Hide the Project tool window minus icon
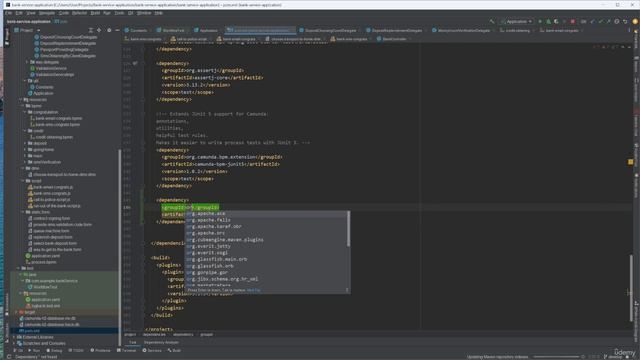 (117, 30)
